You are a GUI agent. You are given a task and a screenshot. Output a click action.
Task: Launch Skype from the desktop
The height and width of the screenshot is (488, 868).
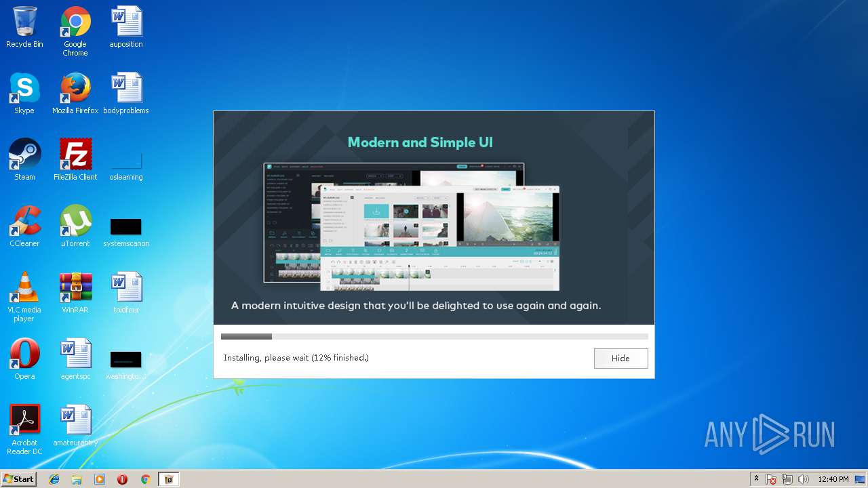coord(24,94)
